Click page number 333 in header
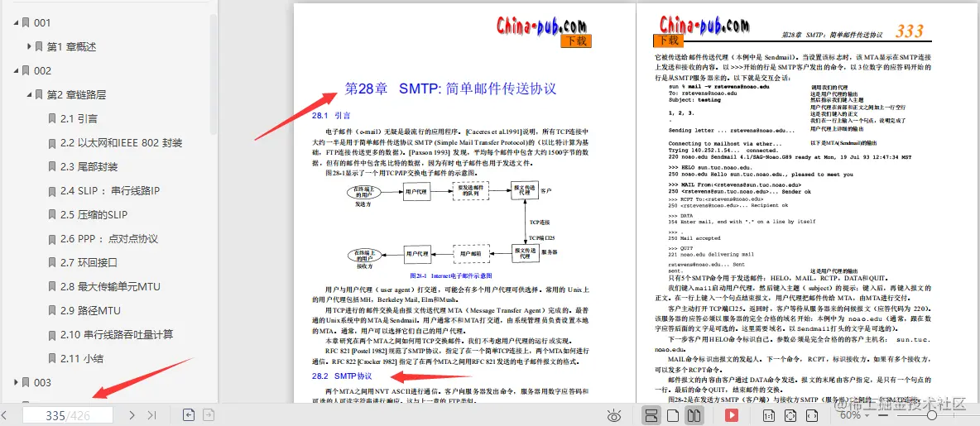 click(x=910, y=31)
